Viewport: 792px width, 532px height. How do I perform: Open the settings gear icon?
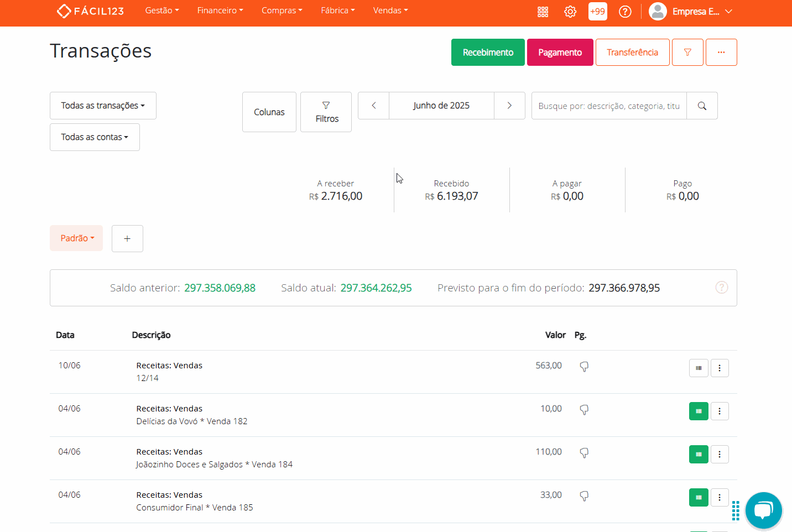click(570, 12)
